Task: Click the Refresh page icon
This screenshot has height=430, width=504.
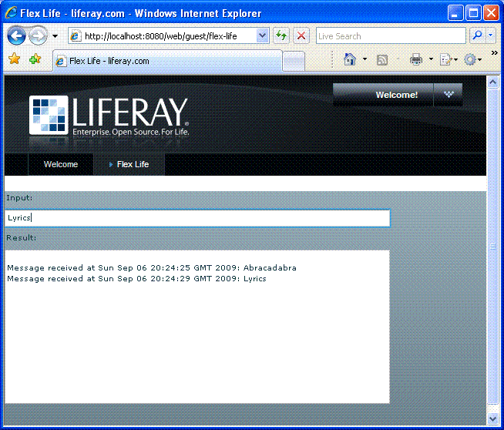Action: coord(281,35)
